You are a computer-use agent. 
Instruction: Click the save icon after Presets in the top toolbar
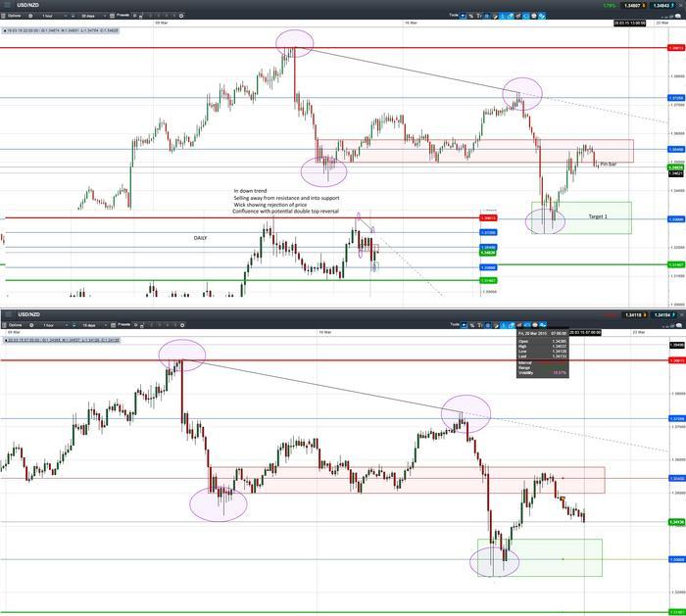(140, 17)
